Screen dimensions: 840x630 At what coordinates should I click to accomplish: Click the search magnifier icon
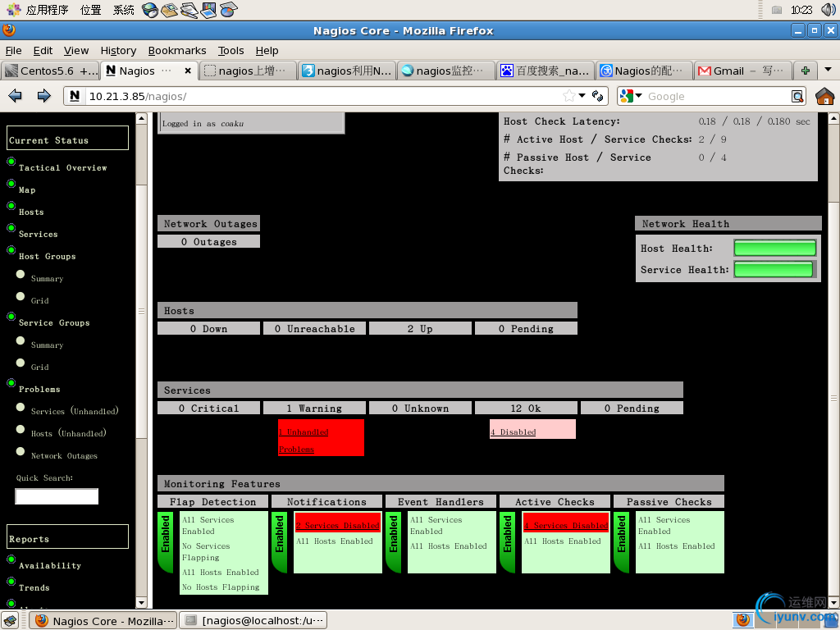click(x=797, y=97)
